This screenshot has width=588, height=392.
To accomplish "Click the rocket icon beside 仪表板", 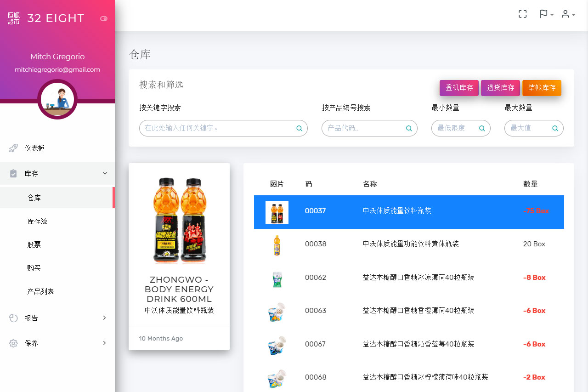I will click(13, 148).
